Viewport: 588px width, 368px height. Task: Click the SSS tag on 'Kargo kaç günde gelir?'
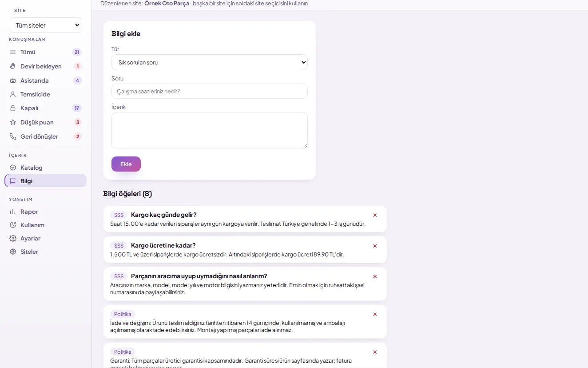[x=119, y=215]
